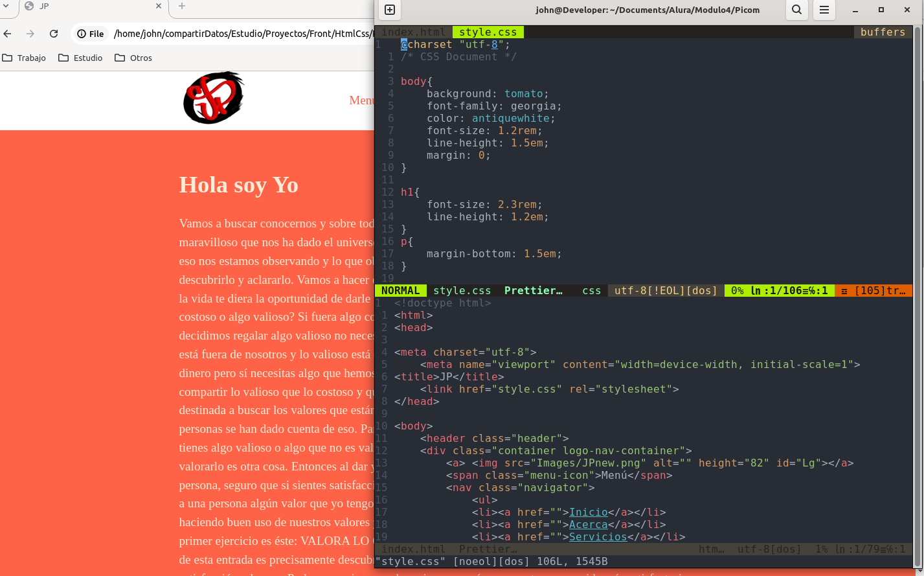Click NORMAL mode indicator in statusline
This screenshot has height=576, width=924.
coord(401,290)
